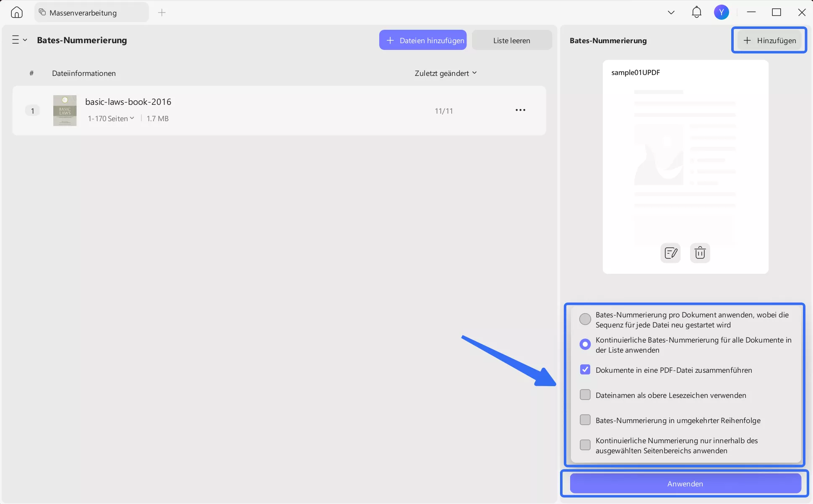Uncheck merge documents into one PDF
Viewport: 813px width, 504px height.
tap(585, 370)
